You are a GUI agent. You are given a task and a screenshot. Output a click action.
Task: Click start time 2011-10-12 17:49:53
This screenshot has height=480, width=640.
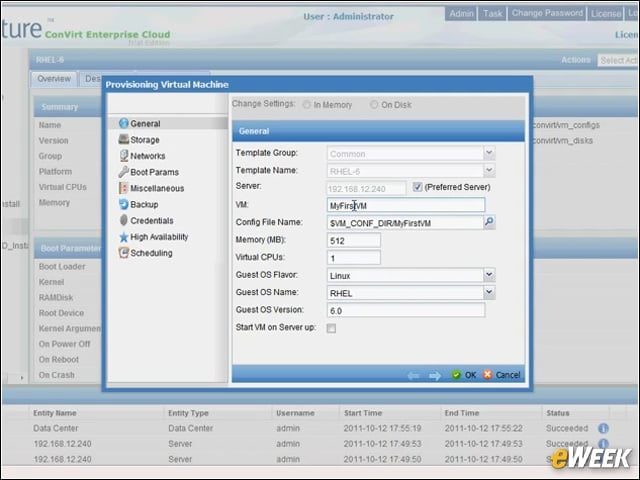tap(382, 444)
